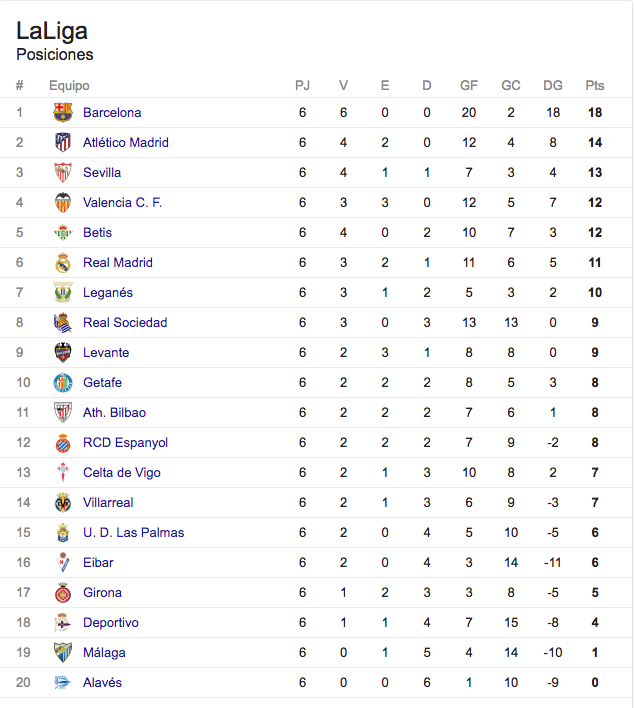Open U. D. Las Palmas link
This screenshot has width=635, height=708.
coord(134,533)
